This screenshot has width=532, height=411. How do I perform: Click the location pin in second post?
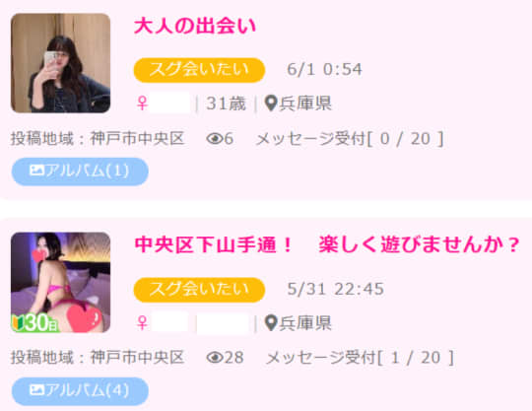pos(271,322)
